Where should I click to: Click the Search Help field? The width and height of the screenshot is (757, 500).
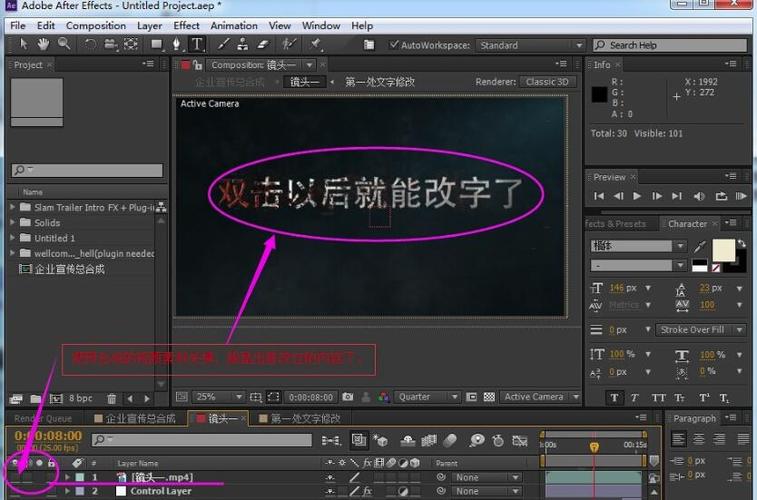(x=670, y=45)
